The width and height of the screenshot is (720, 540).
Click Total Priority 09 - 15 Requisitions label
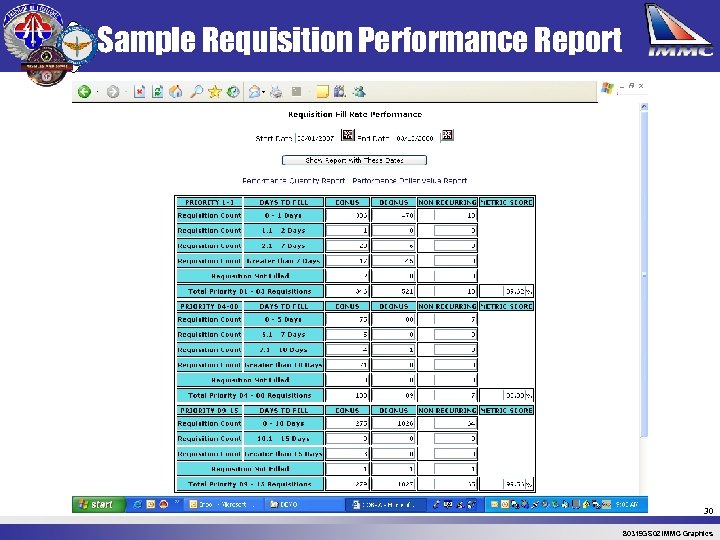(x=250, y=484)
